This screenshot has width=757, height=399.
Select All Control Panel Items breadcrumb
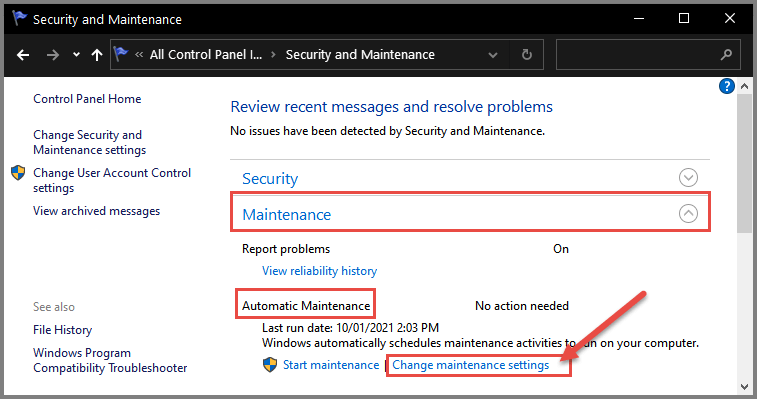pyautogui.click(x=206, y=55)
